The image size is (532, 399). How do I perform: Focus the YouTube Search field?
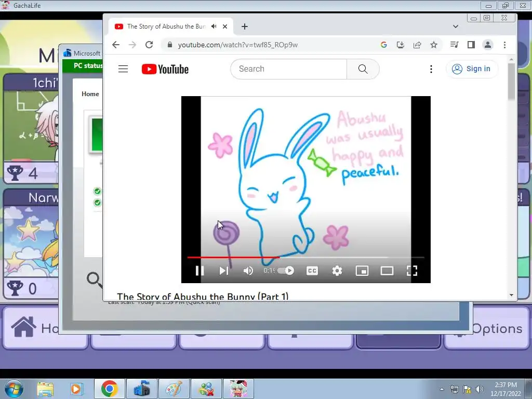click(289, 69)
